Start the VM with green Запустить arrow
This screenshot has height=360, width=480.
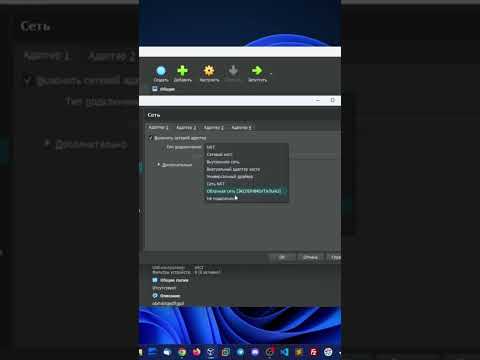257,70
